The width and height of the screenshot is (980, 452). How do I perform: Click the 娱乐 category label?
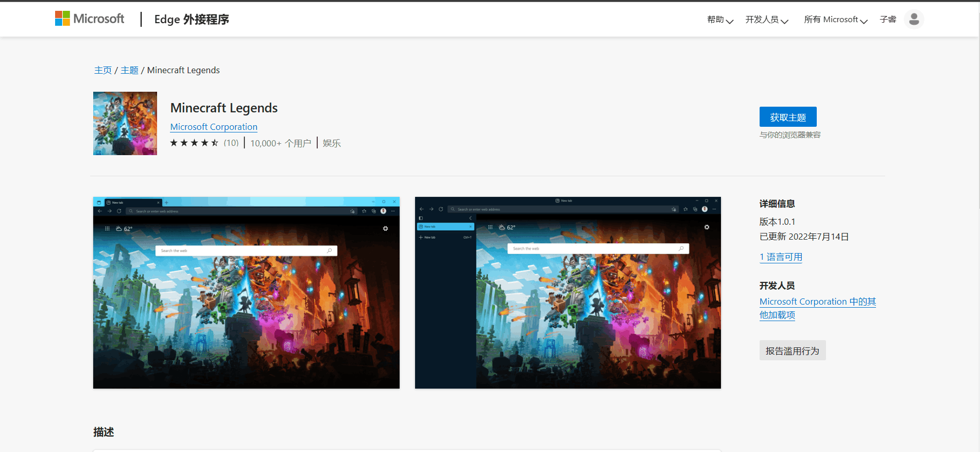(332, 143)
